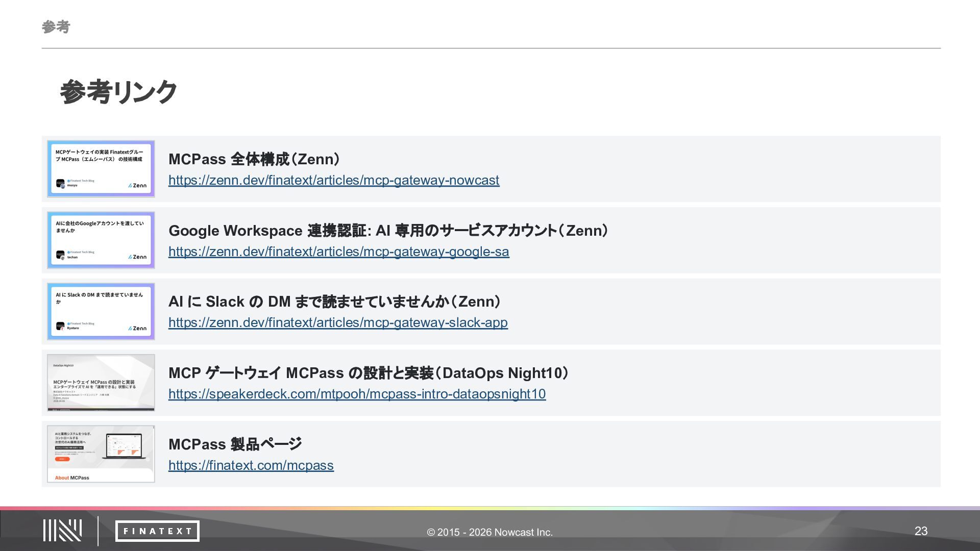Open the mcp-gateway-nowcast Zenn link
980x551 pixels.
(334, 180)
